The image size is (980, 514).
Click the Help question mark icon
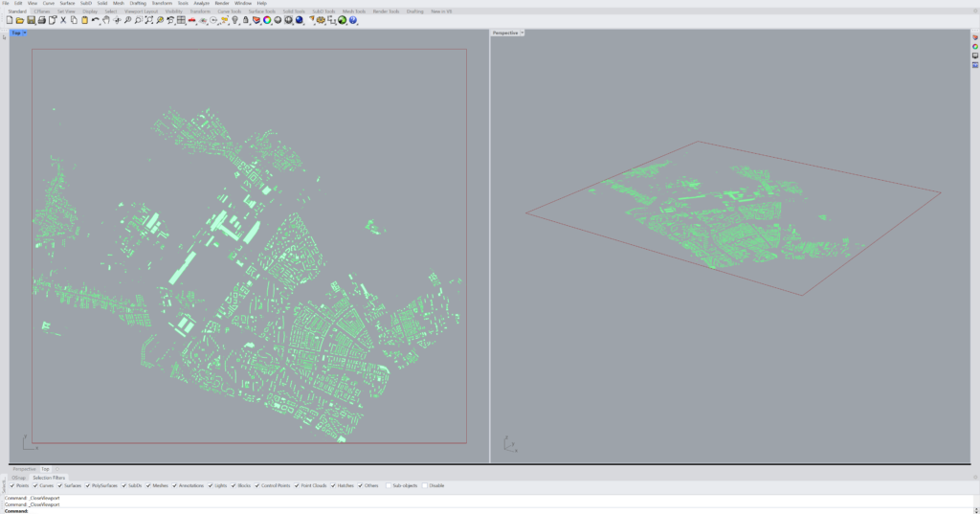[353, 20]
